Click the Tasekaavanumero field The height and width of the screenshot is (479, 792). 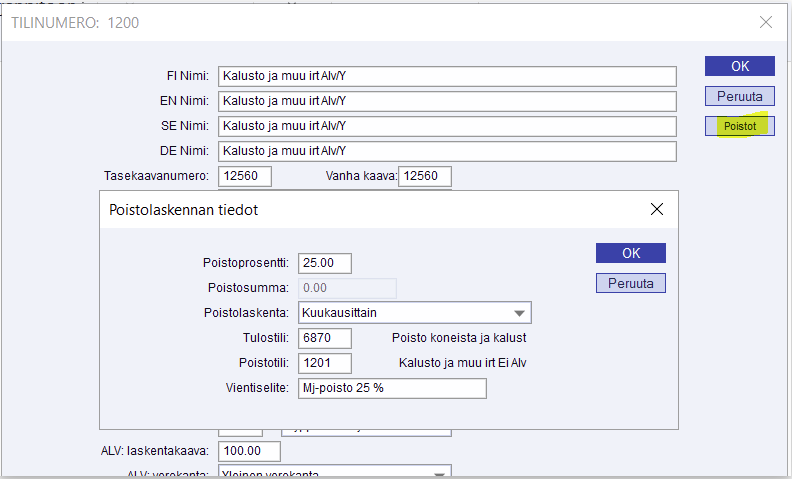(245, 176)
